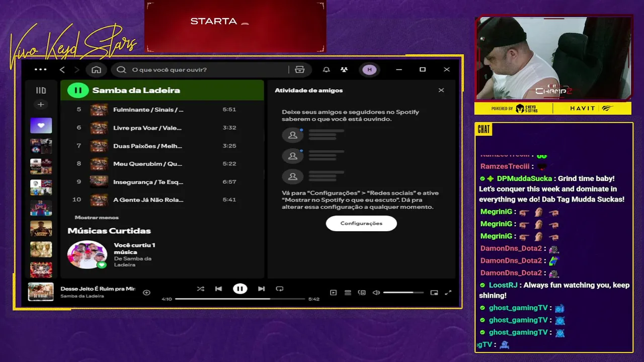644x362 pixels.
Task: Seek within the song progress bar
Action: point(240,299)
